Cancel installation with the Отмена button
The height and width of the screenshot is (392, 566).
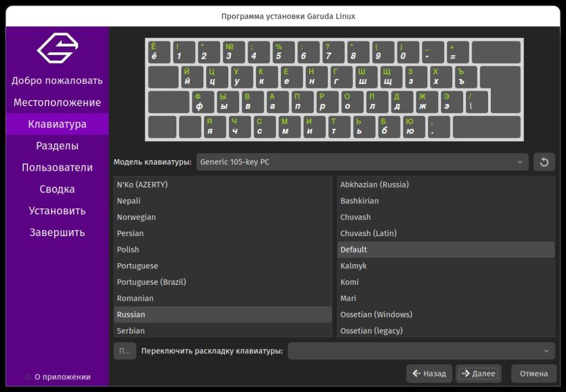pyautogui.click(x=533, y=374)
